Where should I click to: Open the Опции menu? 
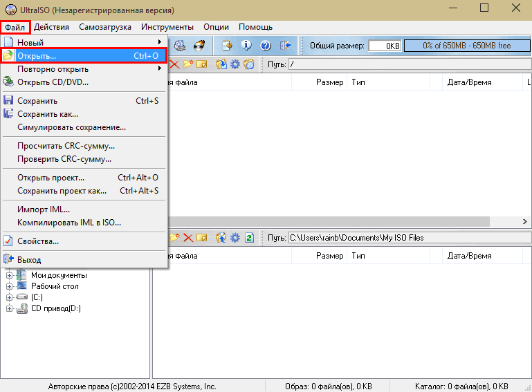216,27
